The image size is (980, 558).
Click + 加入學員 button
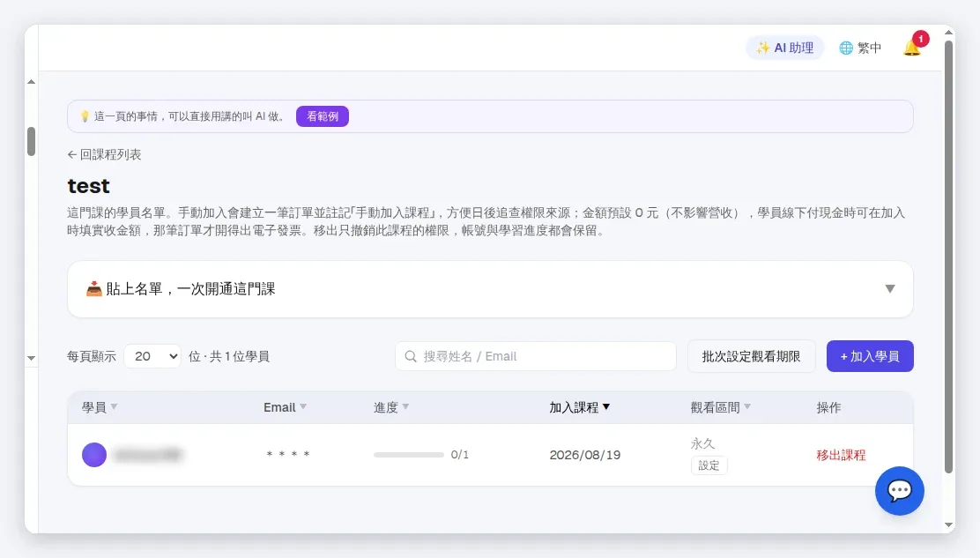pos(870,356)
